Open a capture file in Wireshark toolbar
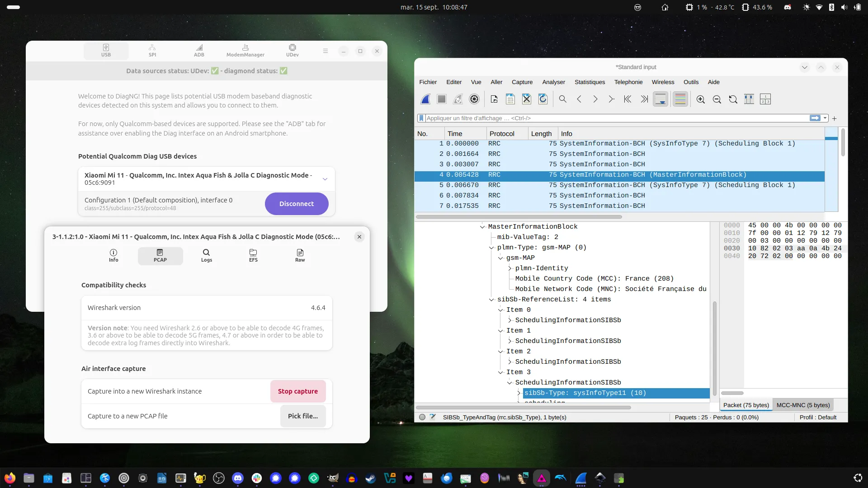This screenshot has height=488, width=868. coord(494,99)
